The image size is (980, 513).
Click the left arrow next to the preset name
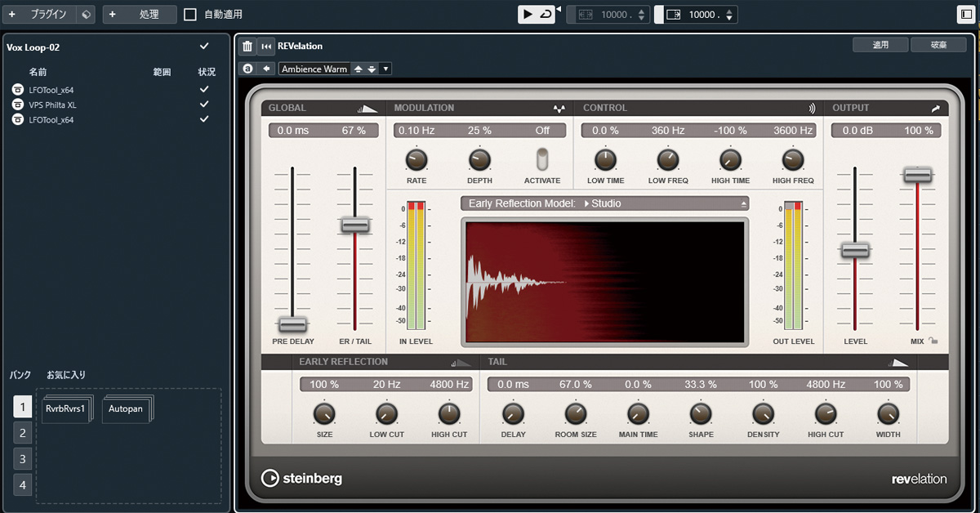click(x=265, y=69)
